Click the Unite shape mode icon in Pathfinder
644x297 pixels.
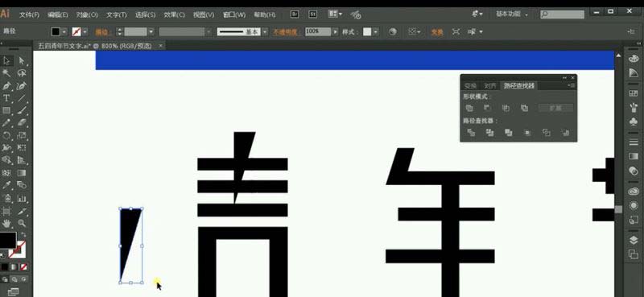coord(469,108)
